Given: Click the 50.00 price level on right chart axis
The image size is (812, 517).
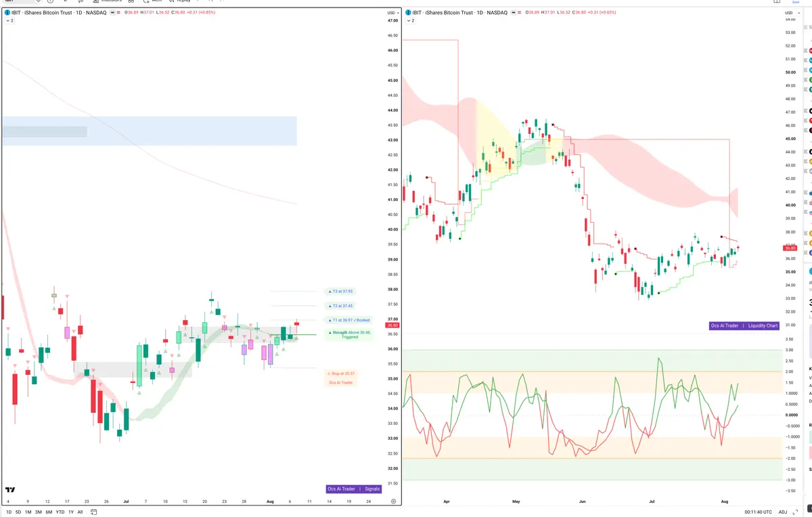Looking at the screenshot, I should [x=790, y=72].
